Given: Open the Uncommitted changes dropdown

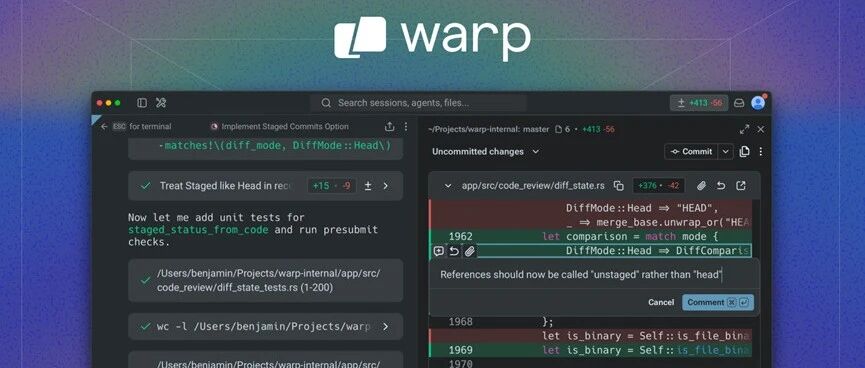Looking at the screenshot, I should click(x=485, y=151).
